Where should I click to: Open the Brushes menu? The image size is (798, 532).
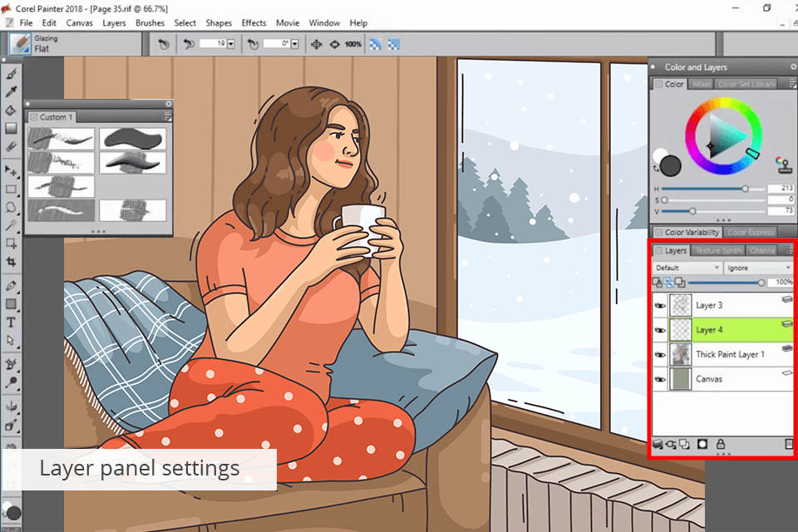point(150,23)
